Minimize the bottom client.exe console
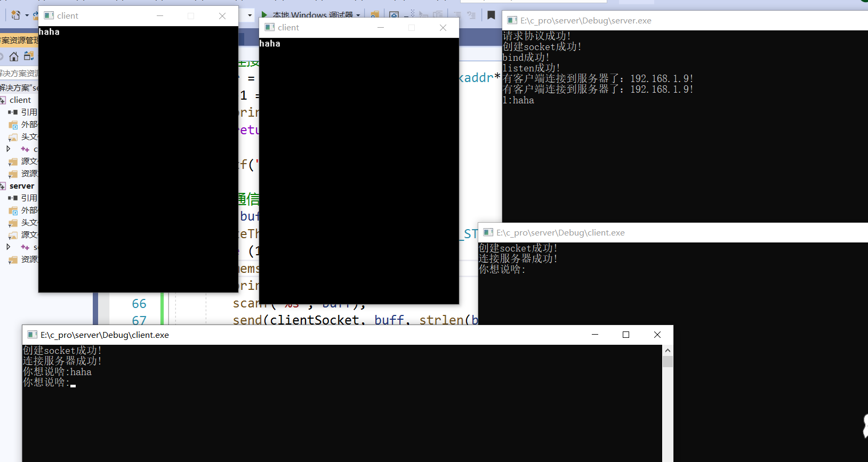 coord(595,335)
